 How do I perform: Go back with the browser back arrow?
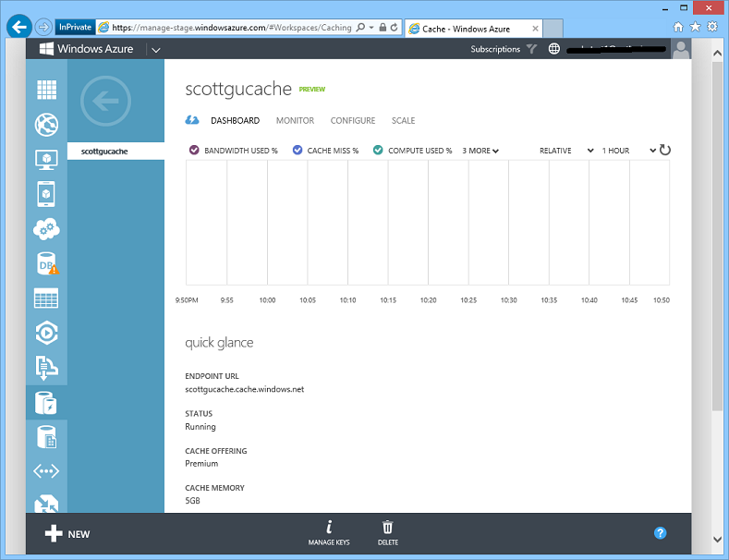19,28
